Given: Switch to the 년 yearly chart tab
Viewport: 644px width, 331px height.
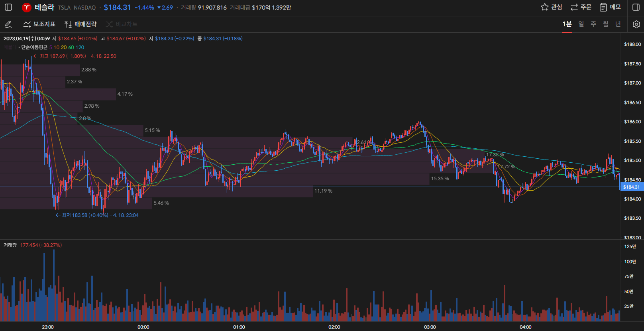Looking at the screenshot, I should tap(618, 24).
